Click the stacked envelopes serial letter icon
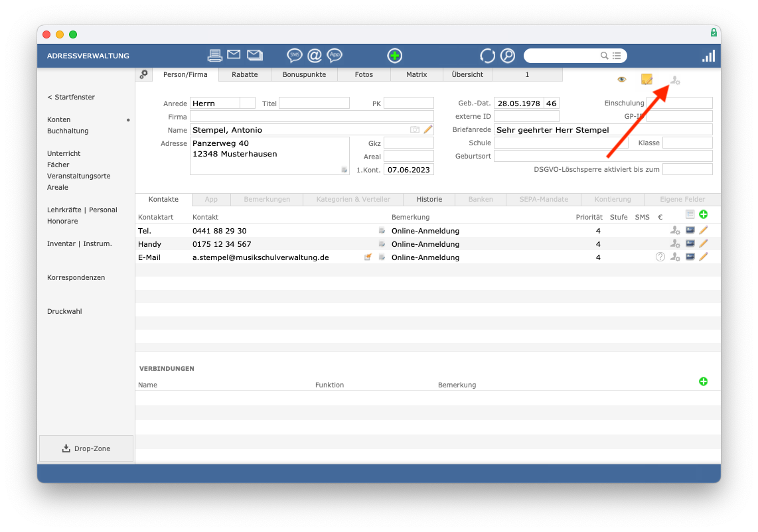Screen dimensions: 758x532 pos(256,55)
